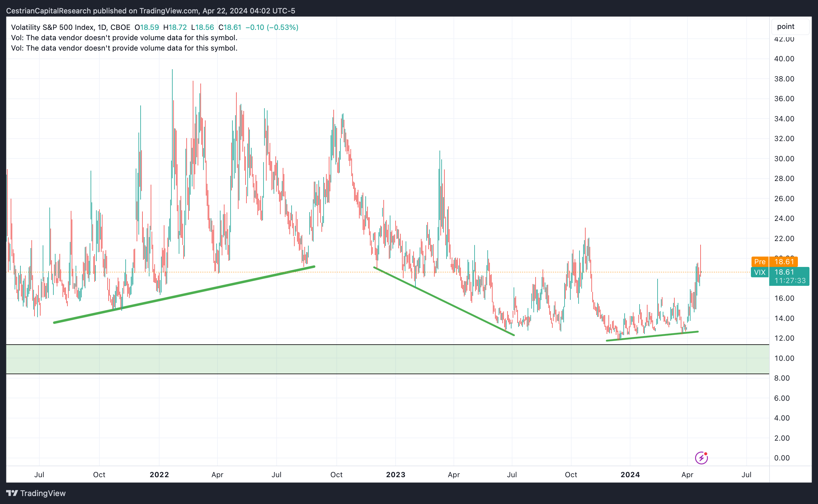
Task: Click the purple lightning bolt icon
Action: 701,458
